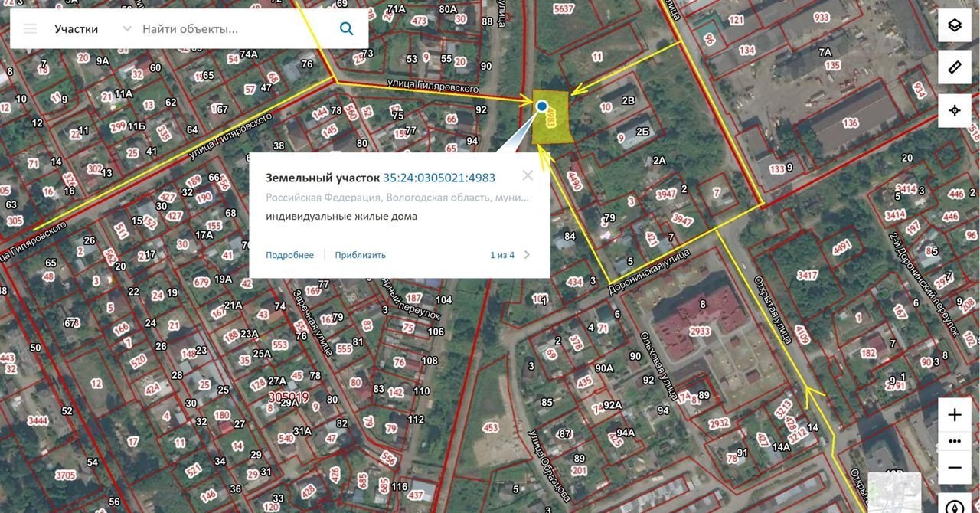Click the magnifying glass search icon
Viewport: 980px width, 513px height.
(346, 29)
